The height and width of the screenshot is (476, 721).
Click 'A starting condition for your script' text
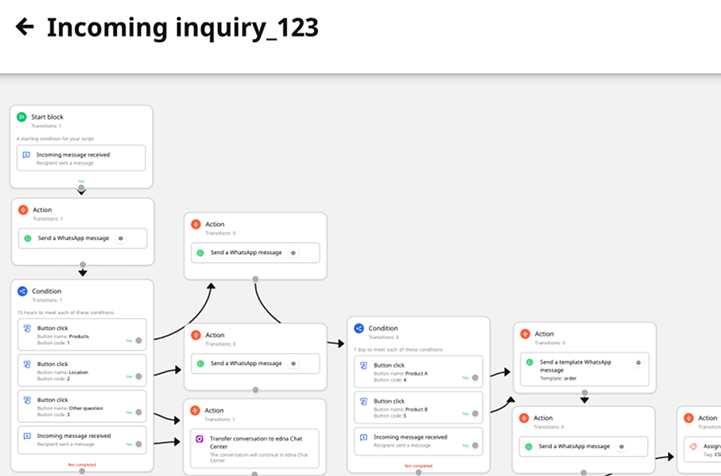[56, 139]
